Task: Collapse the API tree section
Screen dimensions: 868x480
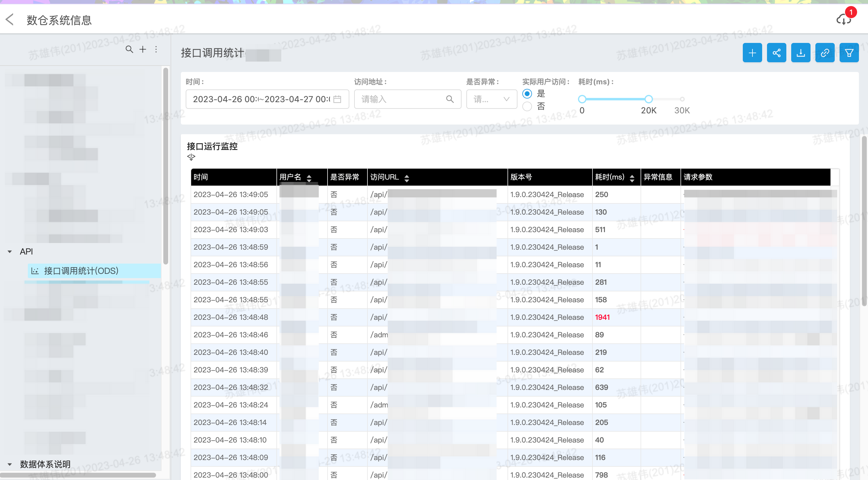Action: (9, 251)
